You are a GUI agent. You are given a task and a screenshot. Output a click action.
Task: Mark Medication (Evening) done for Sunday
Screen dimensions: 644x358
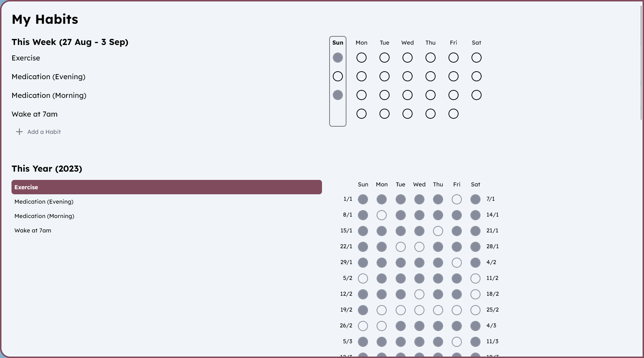338,76
